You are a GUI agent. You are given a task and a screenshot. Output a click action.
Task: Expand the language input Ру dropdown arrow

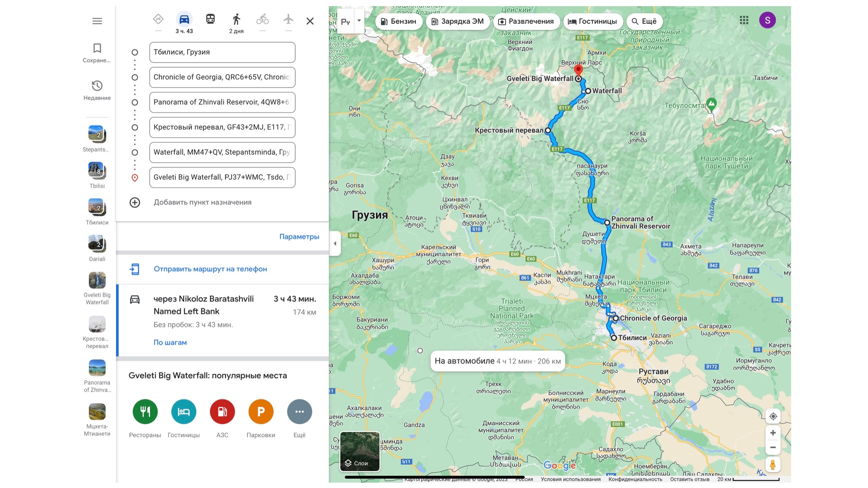point(359,20)
